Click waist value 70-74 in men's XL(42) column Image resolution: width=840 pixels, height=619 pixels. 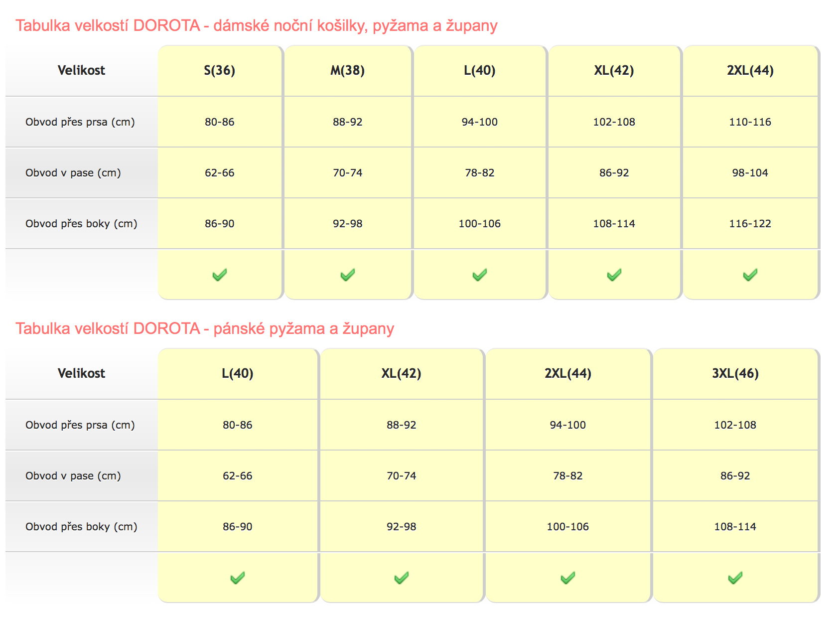click(402, 476)
